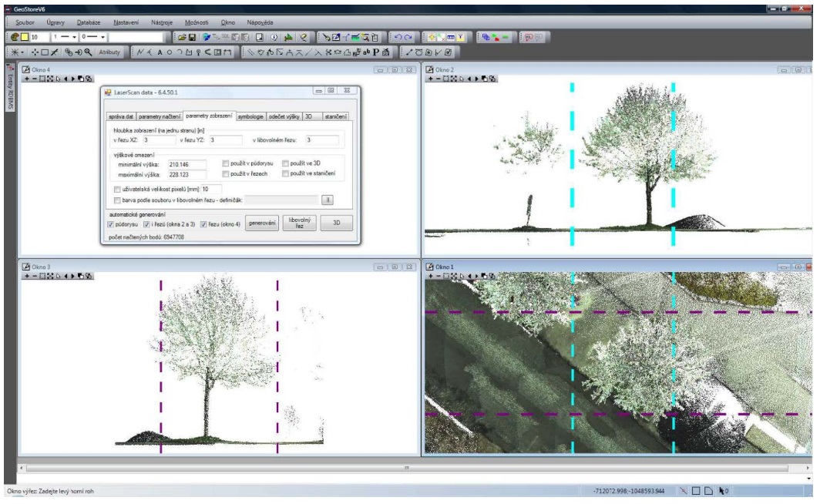The height and width of the screenshot is (504, 820).
Task: Open the 'Entity RDBMS' side panel tab
Action: click(x=11, y=89)
